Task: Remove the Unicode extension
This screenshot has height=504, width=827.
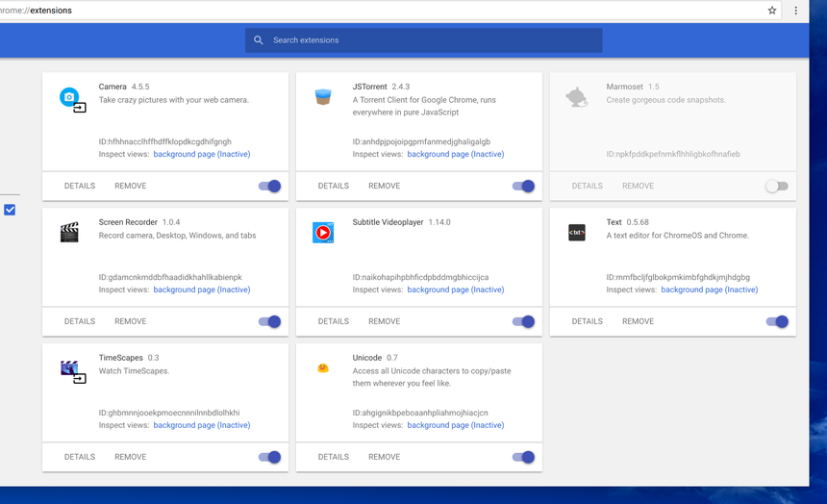Action: 384,457
